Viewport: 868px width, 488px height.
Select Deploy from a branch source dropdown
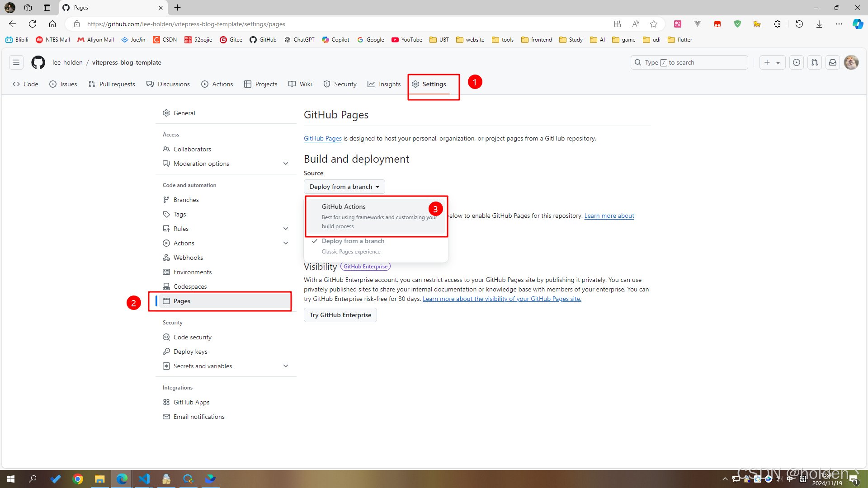pyautogui.click(x=344, y=186)
